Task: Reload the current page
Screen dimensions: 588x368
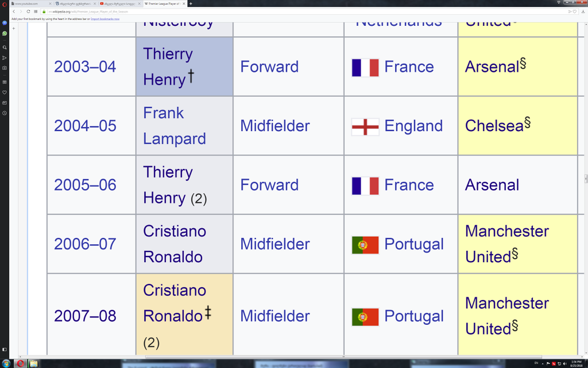Action: tap(28, 11)
